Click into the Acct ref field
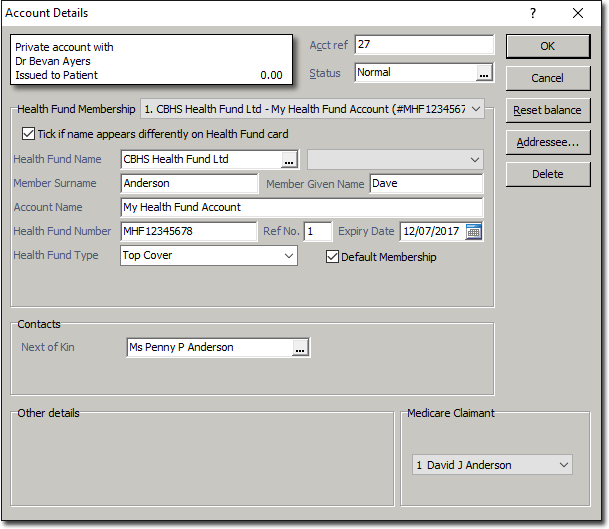 click(424, 45)
